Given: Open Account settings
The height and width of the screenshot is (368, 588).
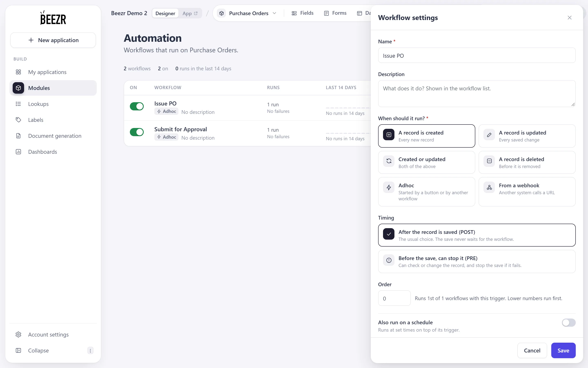Looking at the screenshot, I should 53,334.
